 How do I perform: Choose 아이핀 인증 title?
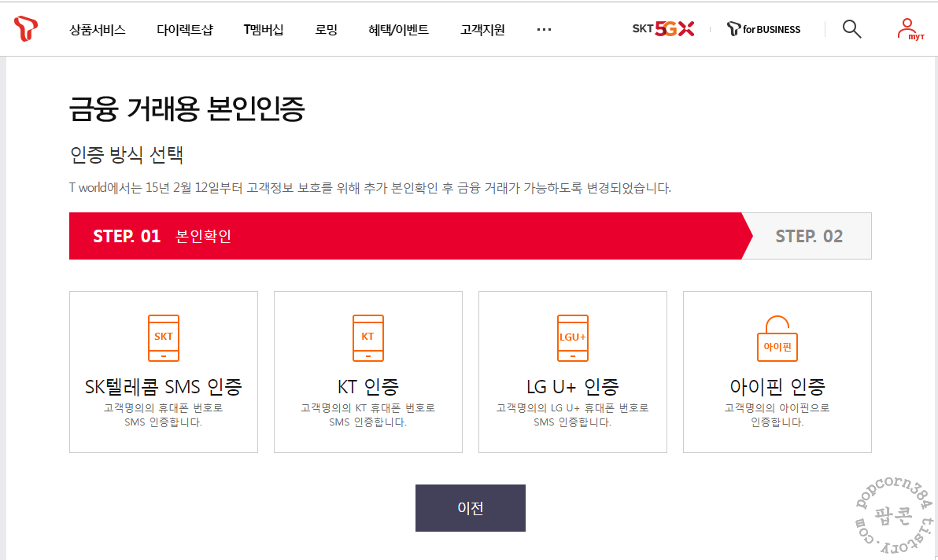777,387
